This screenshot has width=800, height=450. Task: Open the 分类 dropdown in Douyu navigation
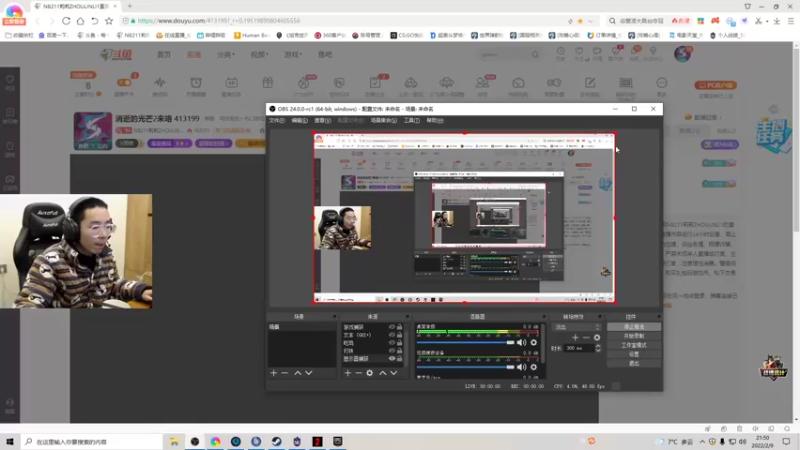[x=226, y=55]
